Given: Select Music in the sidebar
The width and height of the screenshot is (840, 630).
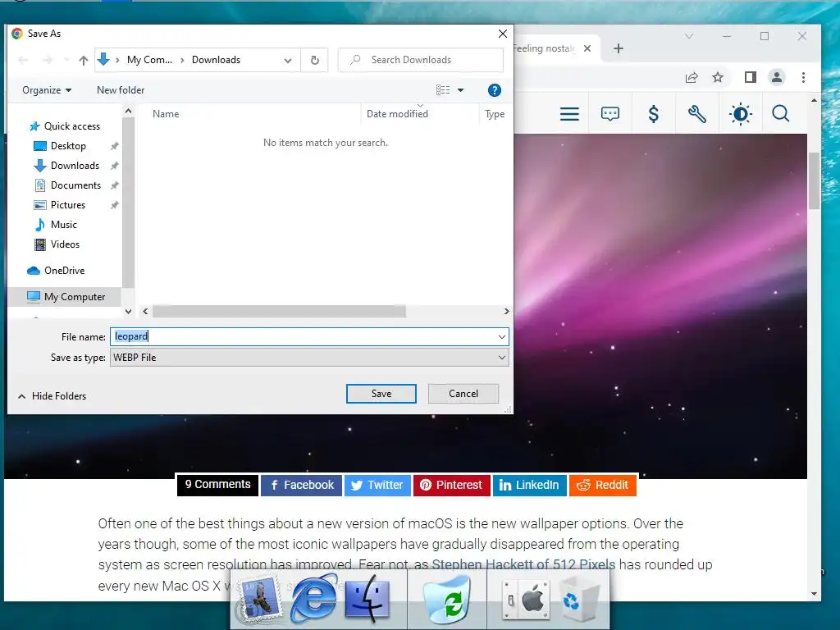Looking at the screenshot, I should pyautogui.click(x=56, y=225).
